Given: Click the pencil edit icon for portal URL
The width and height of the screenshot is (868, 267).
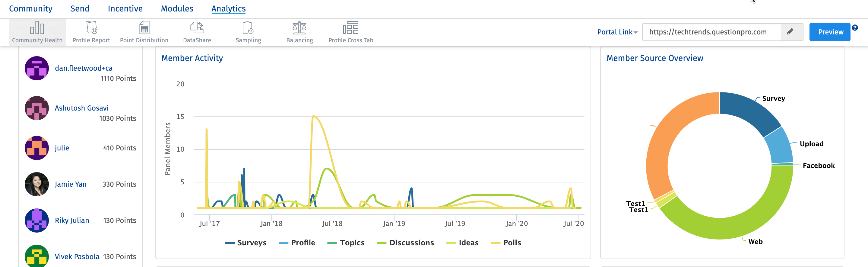Looking at the screenshot, I should click(x=790, y=32).
